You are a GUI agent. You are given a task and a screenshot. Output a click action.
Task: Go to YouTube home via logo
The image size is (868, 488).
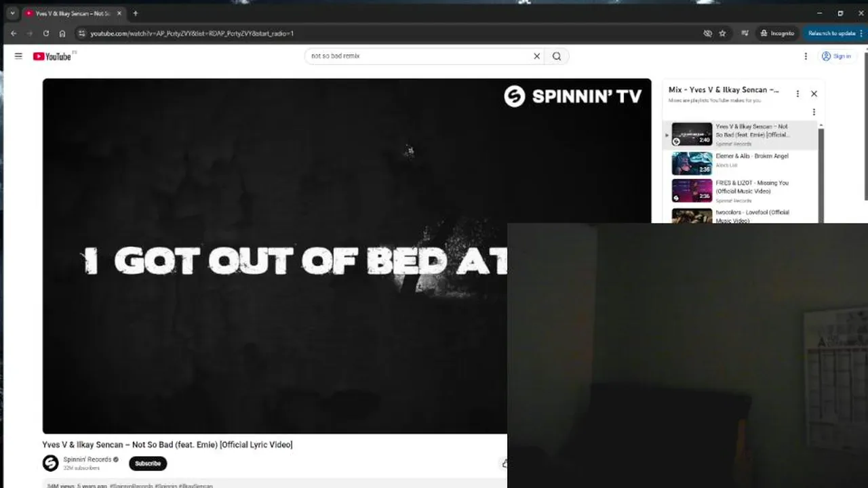[52, 56]
